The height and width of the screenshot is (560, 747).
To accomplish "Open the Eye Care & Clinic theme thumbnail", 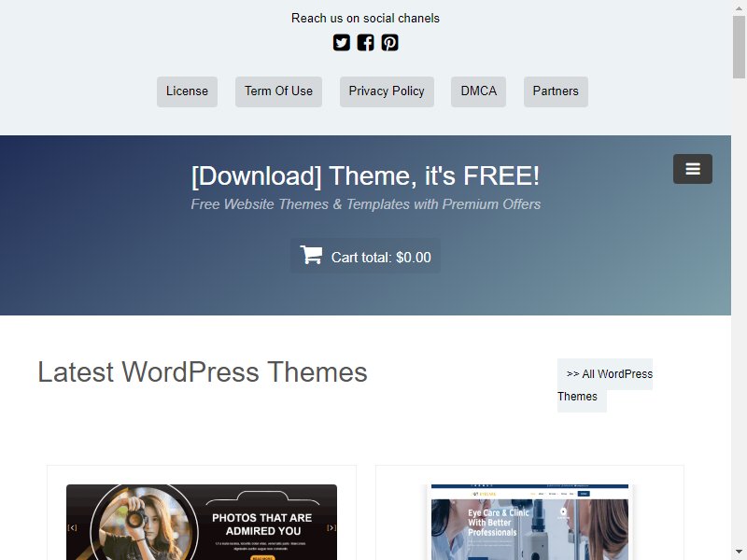I will 529,523.
